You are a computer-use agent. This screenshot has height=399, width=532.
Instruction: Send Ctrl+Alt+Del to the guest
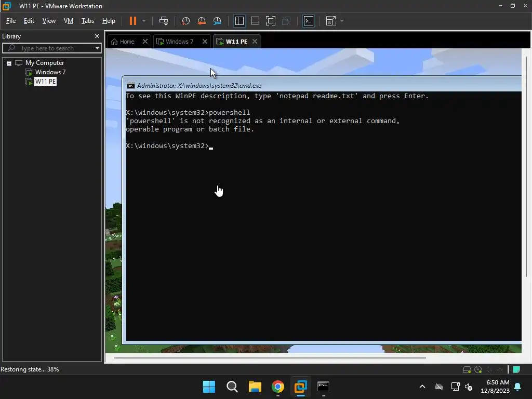[164, 21]
